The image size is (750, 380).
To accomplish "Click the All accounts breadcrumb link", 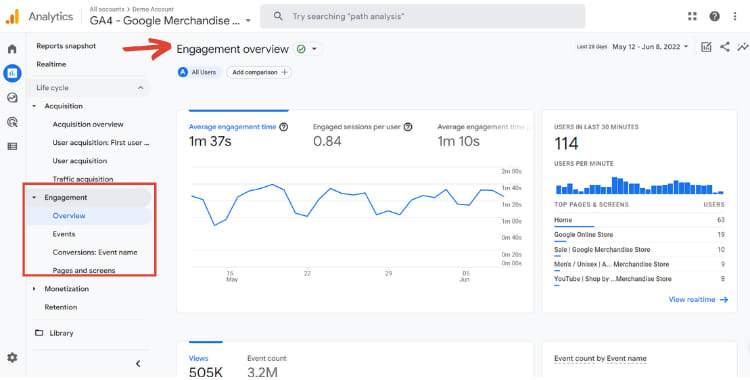I will point(107,9).
